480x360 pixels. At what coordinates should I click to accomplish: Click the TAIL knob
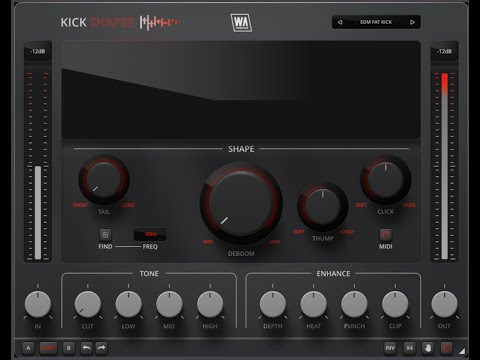104,180
